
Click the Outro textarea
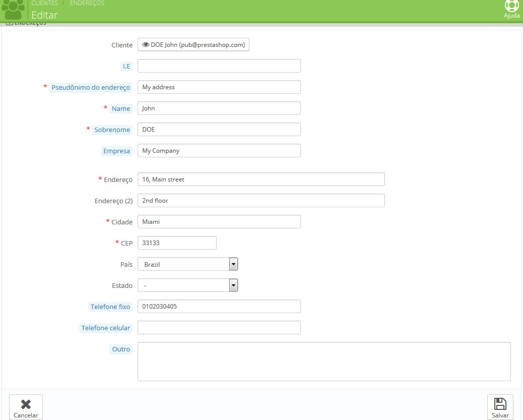click(324, 362)
